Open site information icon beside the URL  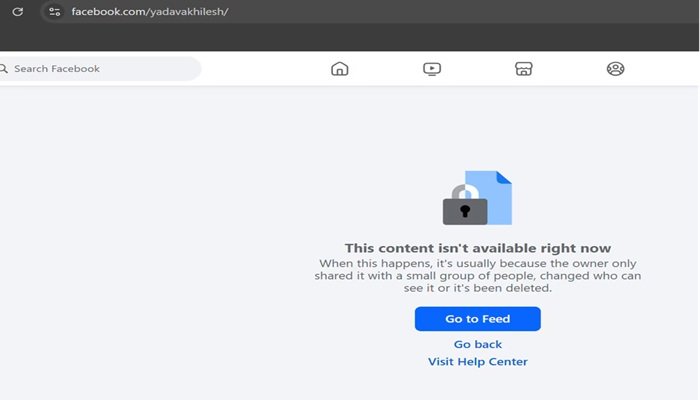point(54,12)
